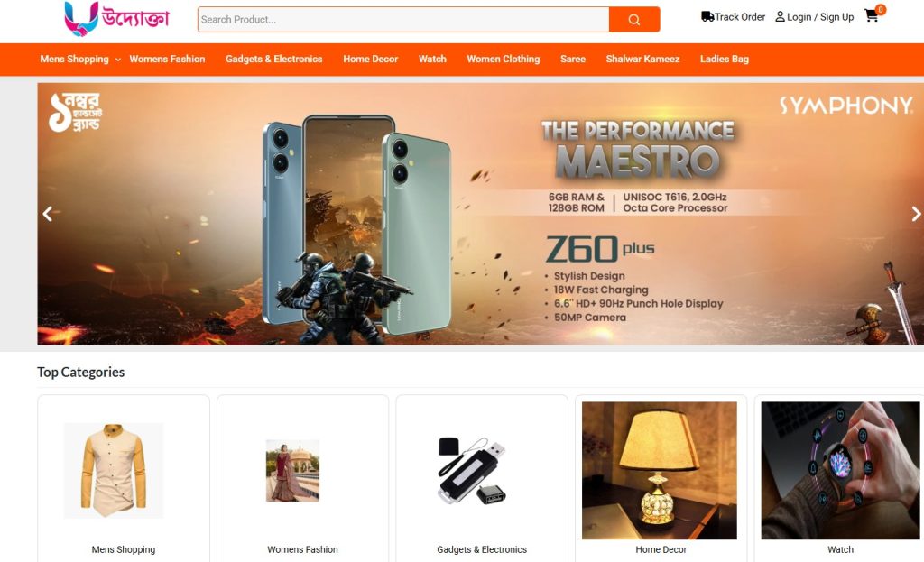
Task: Click the Track Order truck icon
Action: (x=707, y=16)
